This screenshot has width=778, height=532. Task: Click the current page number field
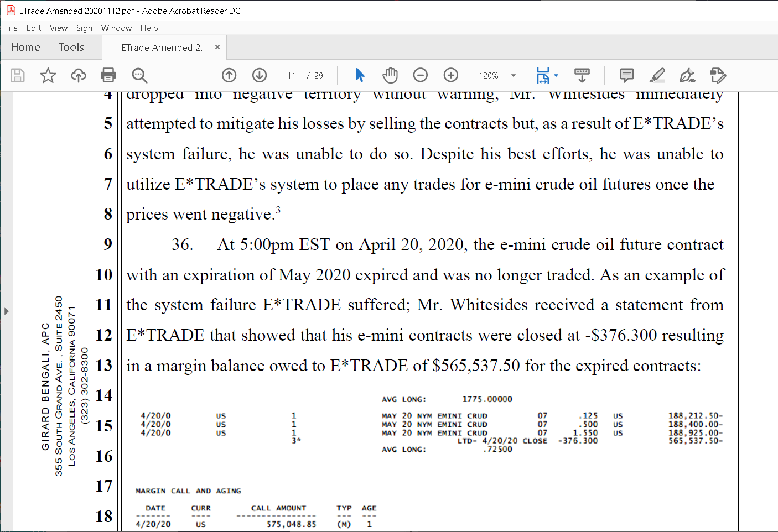pyautogui.click(x=292, y=76)
